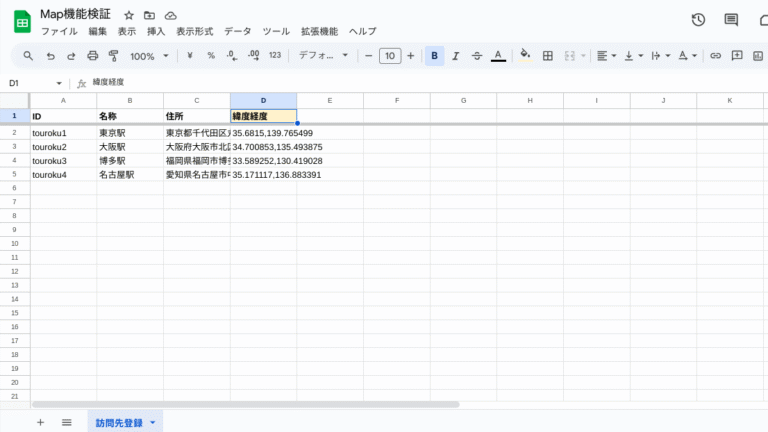Open the comments panel icon
The image size is (768, 432).
pos(731,20)
